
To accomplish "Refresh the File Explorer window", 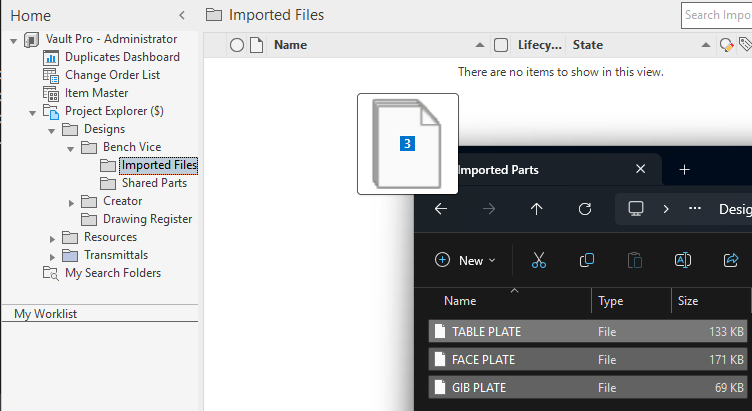I will point(585,209).
